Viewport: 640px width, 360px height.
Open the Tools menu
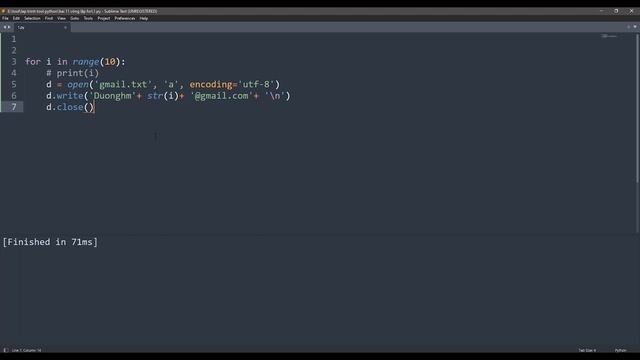[x=88, y=18]
